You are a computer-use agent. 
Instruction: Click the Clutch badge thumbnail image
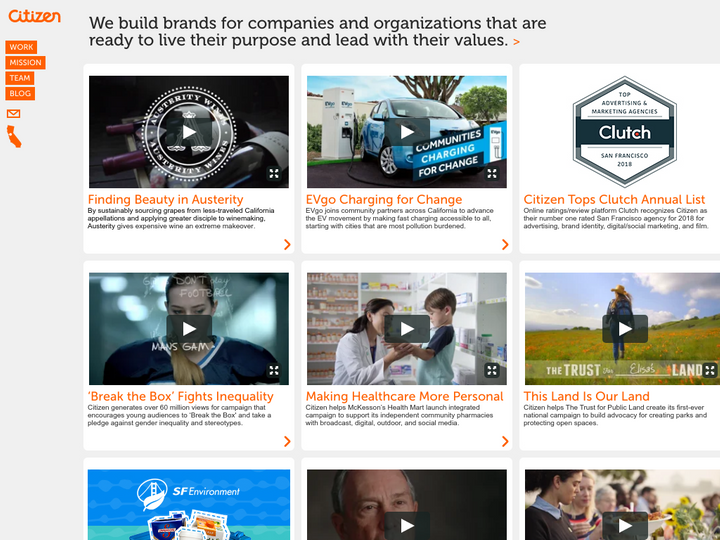coord(624,132)
